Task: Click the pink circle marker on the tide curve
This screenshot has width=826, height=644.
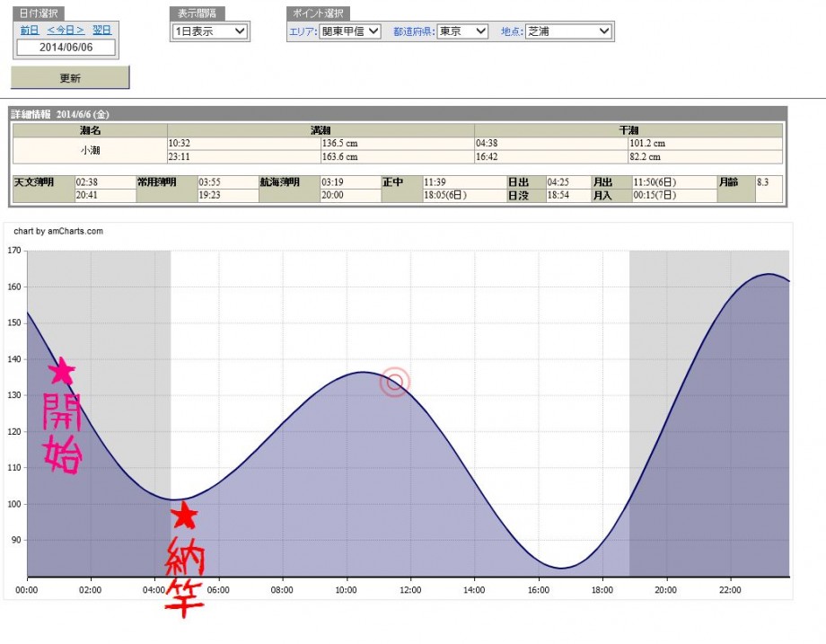Action: coord(394,382)
